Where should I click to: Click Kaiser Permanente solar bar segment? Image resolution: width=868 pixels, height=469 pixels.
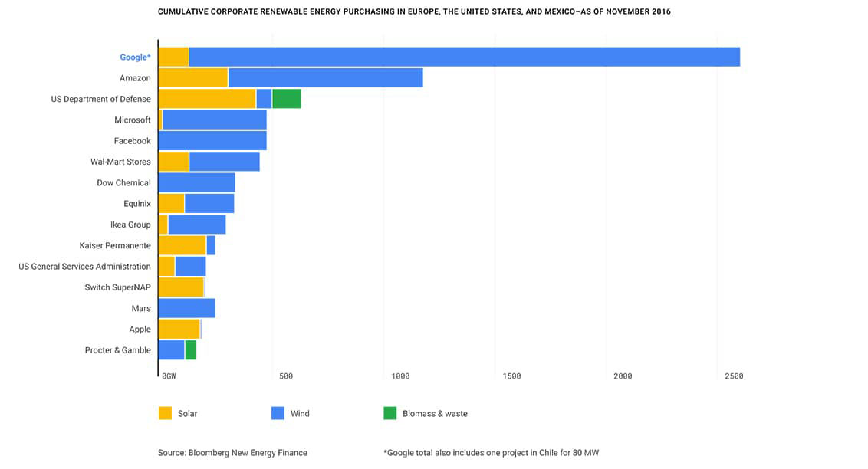[182, 245]
